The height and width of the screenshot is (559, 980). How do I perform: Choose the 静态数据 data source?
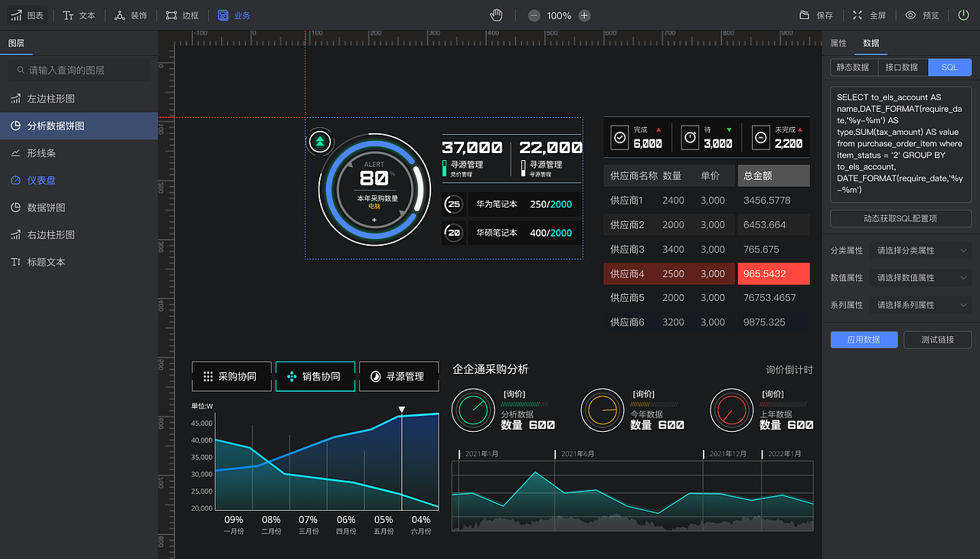click(852, 67)
